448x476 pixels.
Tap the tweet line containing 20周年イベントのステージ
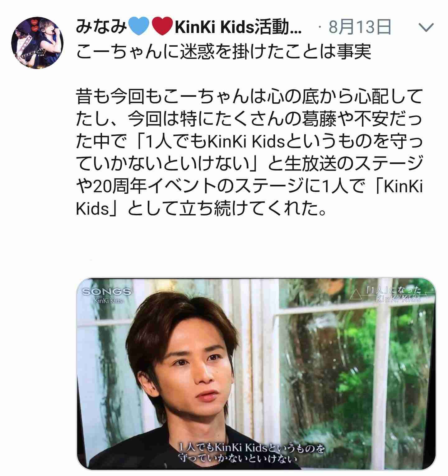(249, 186)
